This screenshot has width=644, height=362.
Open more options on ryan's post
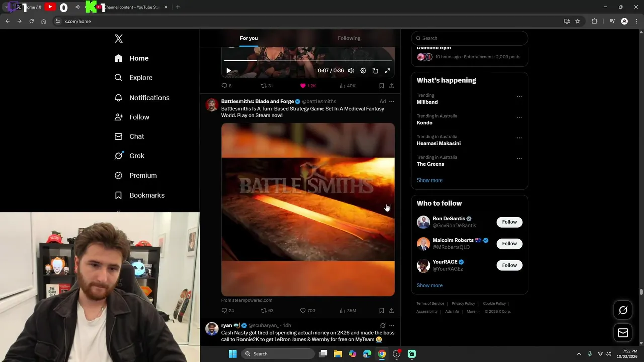coord(392,326)
